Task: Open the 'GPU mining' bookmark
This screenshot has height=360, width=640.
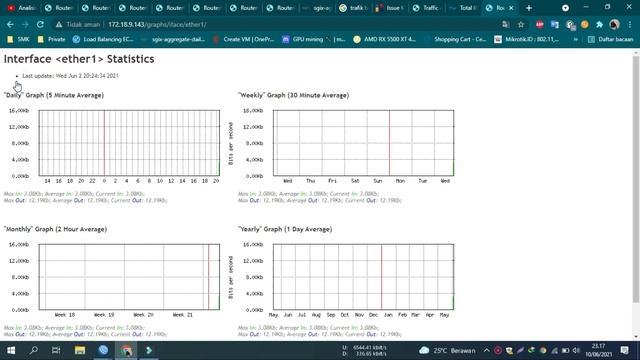Action: point(314,39)
